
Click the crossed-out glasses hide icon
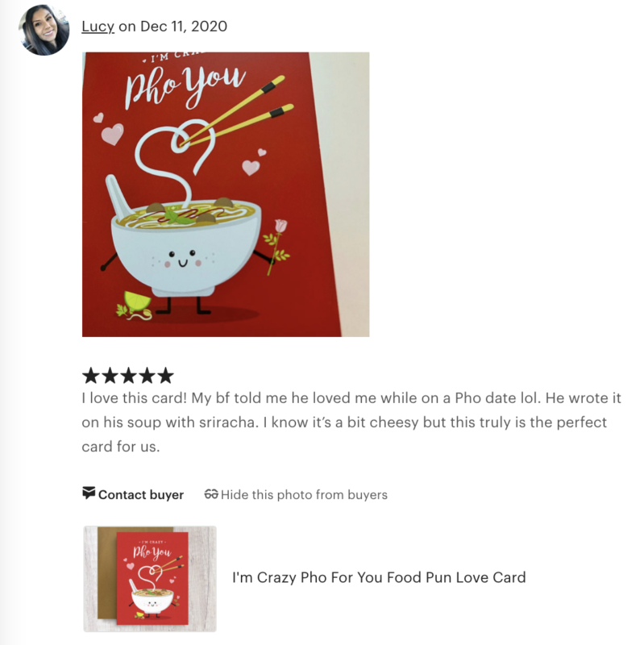pyautogui.click(x=211, y=493)
